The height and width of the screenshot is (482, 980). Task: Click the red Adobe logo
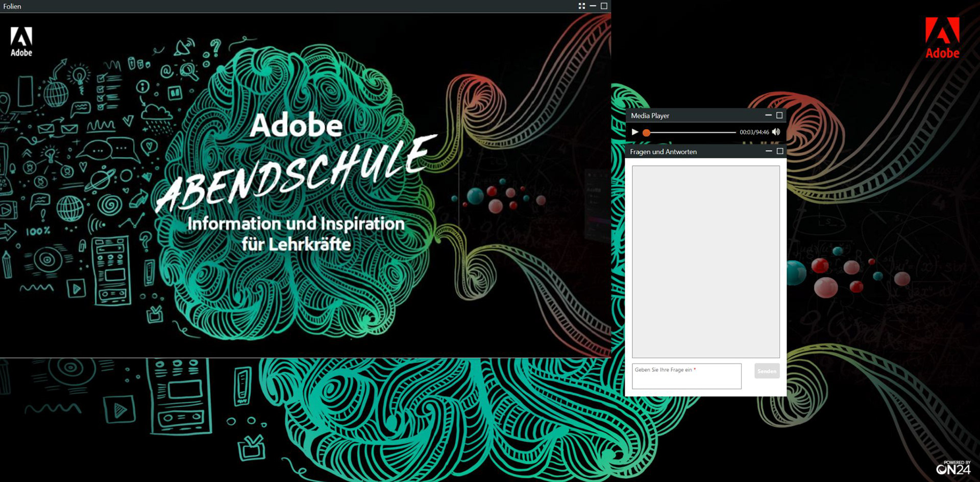942,38
